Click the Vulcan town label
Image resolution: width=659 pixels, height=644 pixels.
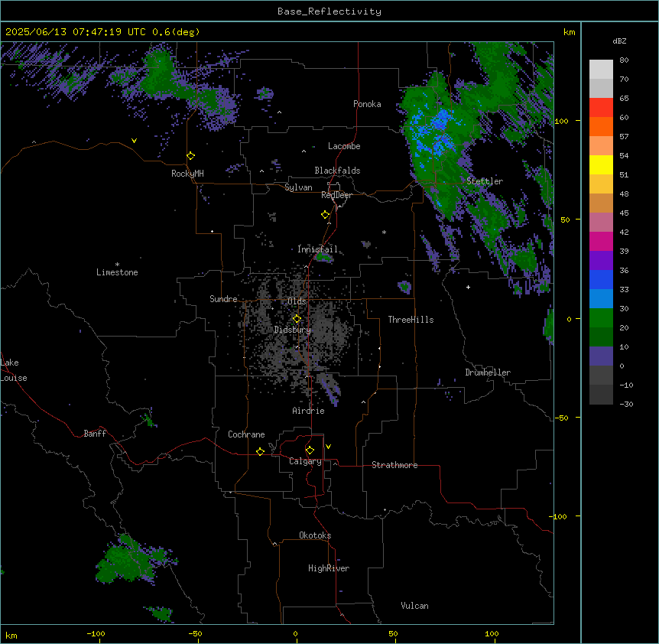pyautogui.click(x=414, y=606)
